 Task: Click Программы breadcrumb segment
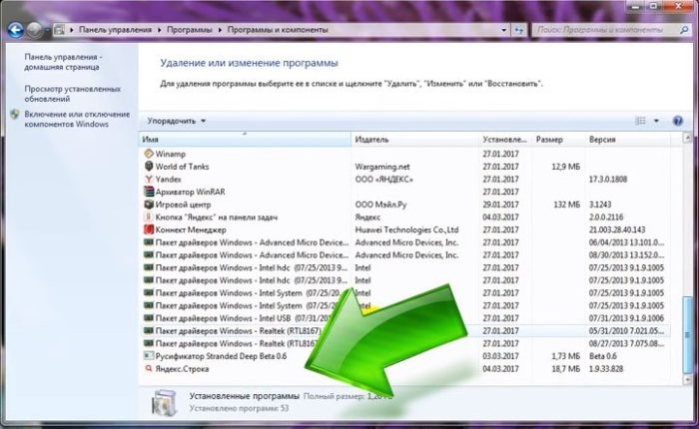(x=189, y=30)
